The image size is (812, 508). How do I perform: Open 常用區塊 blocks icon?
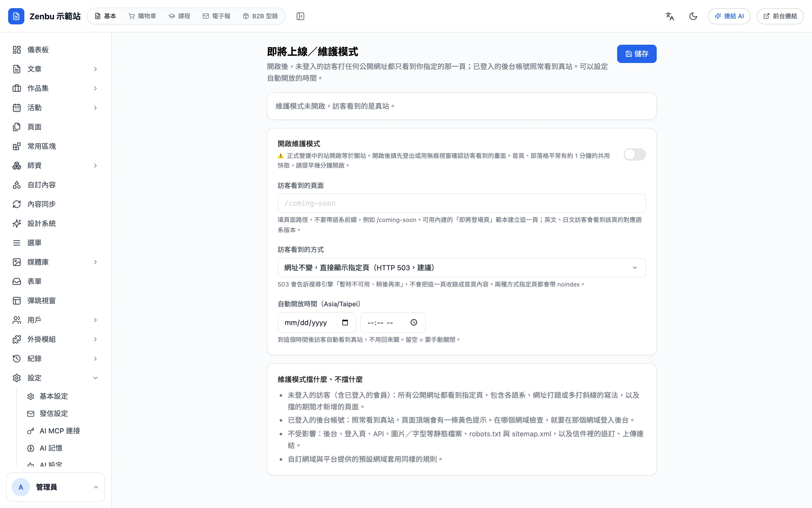tap(17, 146)
